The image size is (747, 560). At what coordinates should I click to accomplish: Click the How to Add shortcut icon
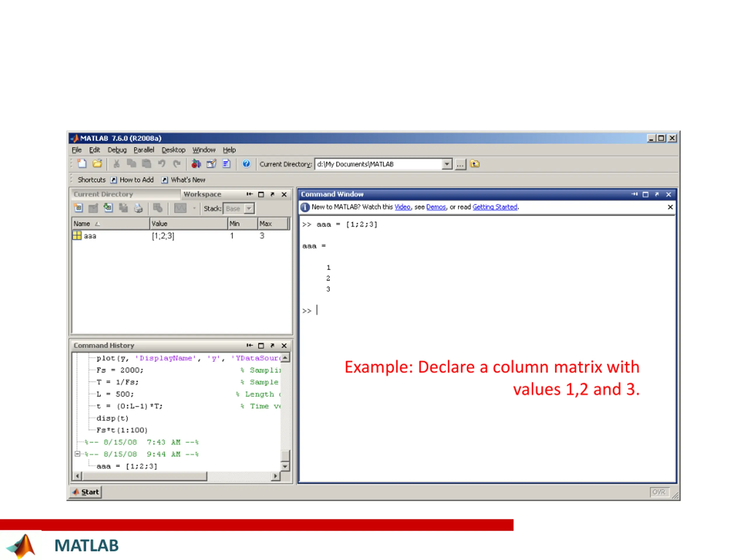point(114,180)
